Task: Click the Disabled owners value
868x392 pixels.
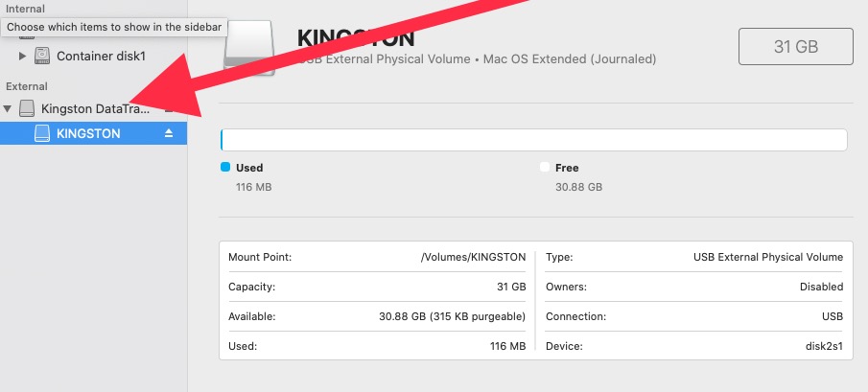Action: pyautogui.click(x=821, y=287)
